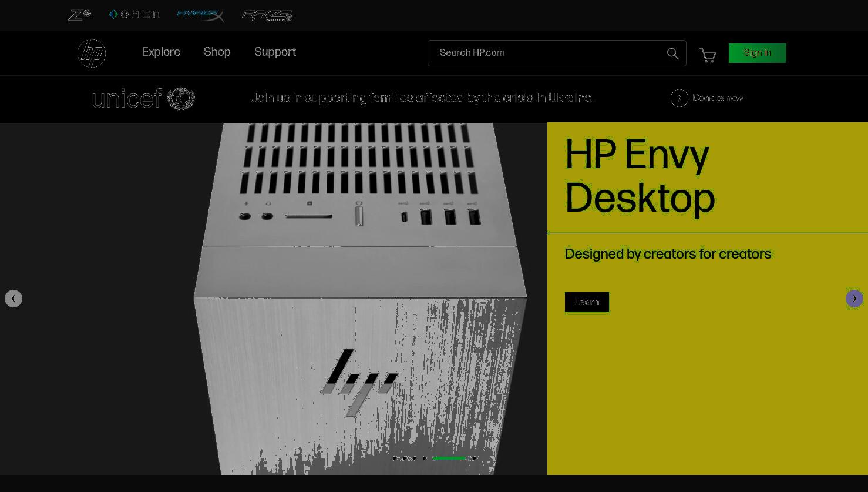The image size is (868, 492).
Task: Click the UNICEF logo in banner
Action: (143, 99)
